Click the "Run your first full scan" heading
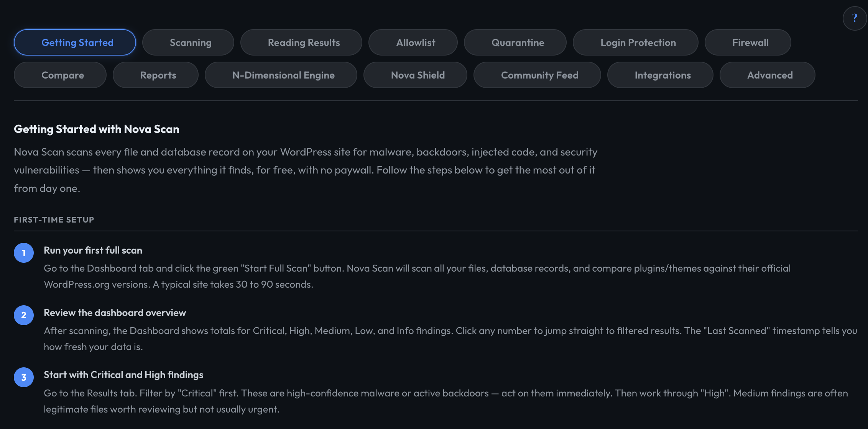This screenshot has height=429, width=868. [x=93, y=250]
